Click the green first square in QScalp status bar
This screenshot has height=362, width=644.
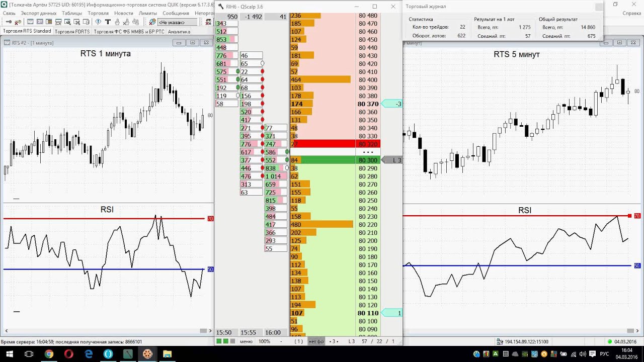click(x=219, y=341)
